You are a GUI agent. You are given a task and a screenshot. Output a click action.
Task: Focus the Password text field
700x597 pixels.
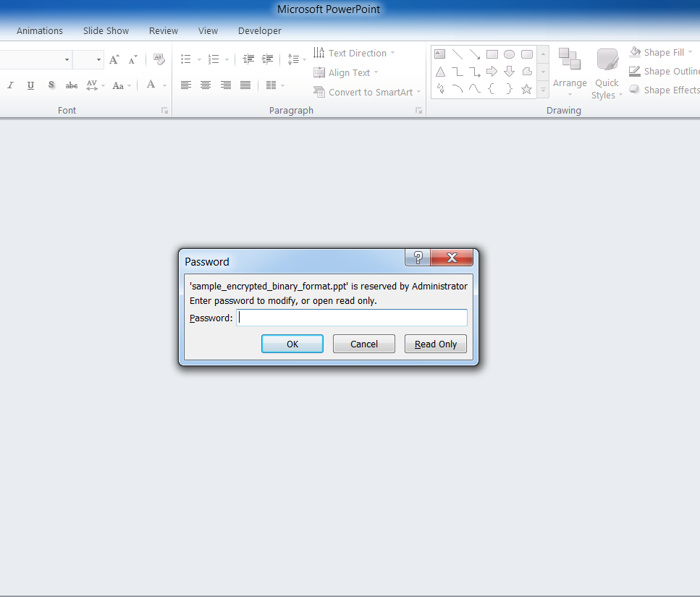[x=351, y=318]
